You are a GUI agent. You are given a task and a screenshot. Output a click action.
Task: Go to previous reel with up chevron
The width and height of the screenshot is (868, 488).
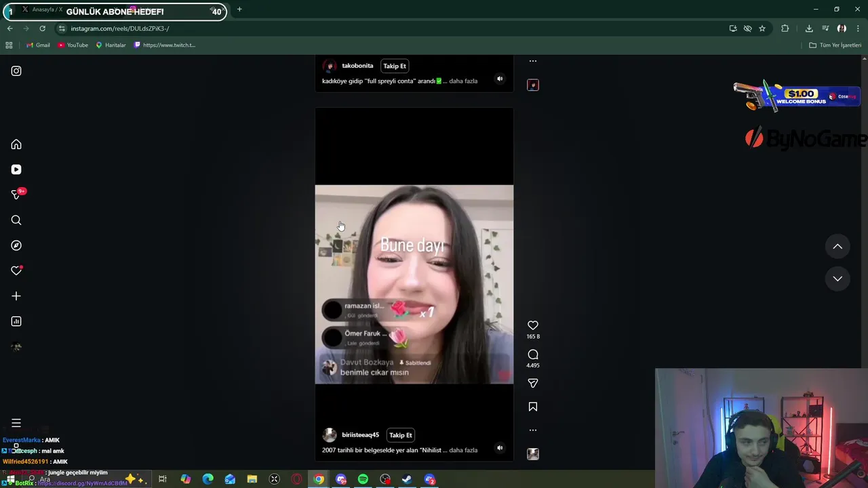click(837, 247)
